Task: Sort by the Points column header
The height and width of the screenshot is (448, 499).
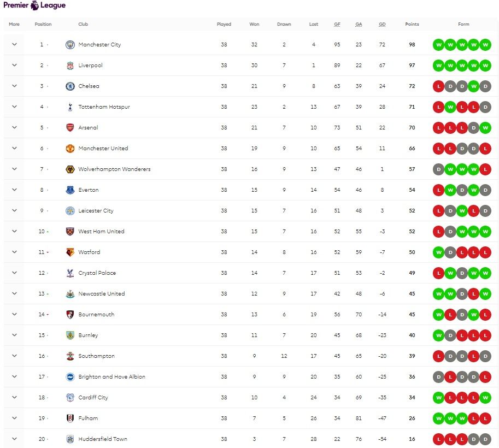Action: pos(412,24)
